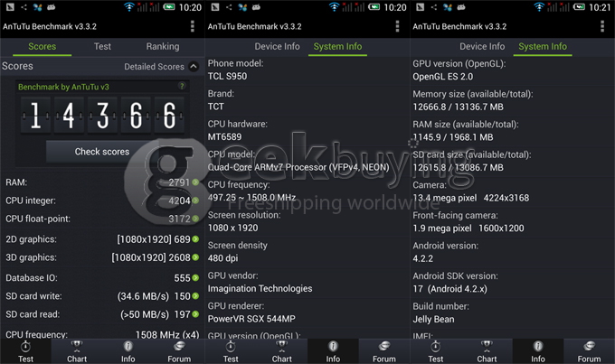Click '1.9 mega pixel 1600x1200' front camera value
The height and width of the screenshot is (364, 615).
[468, 228]
